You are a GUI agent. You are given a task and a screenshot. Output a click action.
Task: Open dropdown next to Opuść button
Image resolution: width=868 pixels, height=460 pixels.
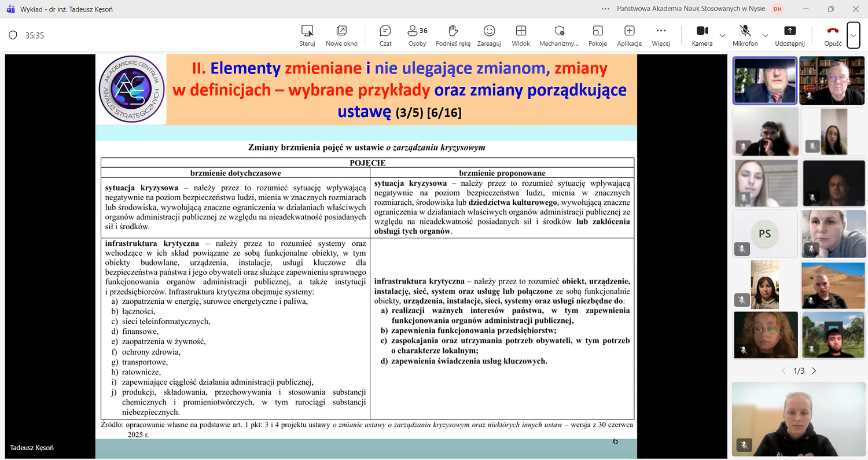click(x=854, y=35)
